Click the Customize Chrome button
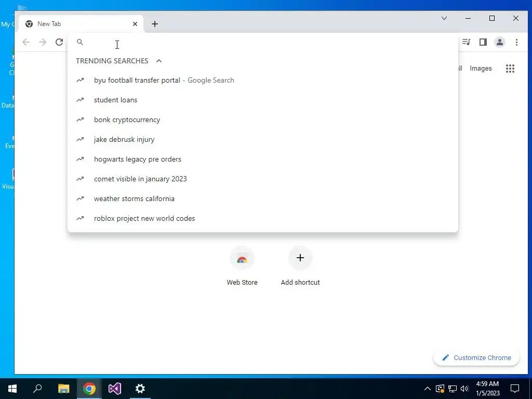The width and height of the screenshot is (532, 399). 476,357
